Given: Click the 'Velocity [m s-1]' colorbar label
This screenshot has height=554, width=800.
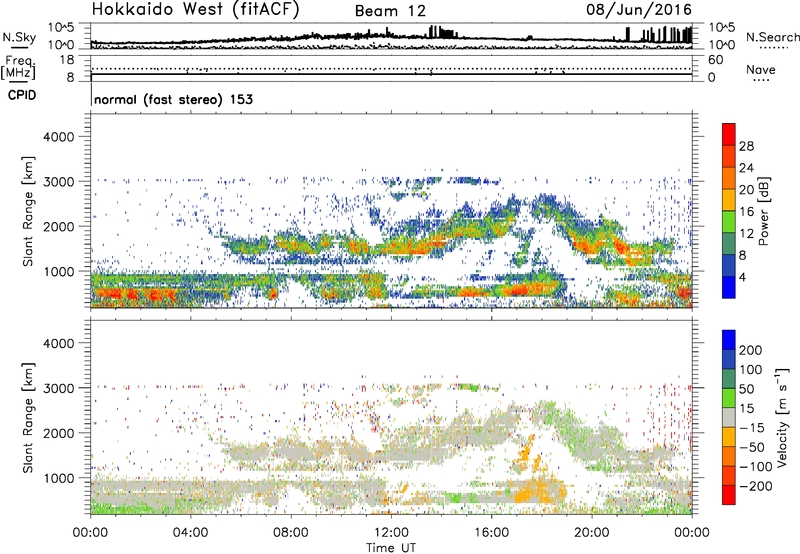Looking at the screenshot, I should click(x=782, y=418).
